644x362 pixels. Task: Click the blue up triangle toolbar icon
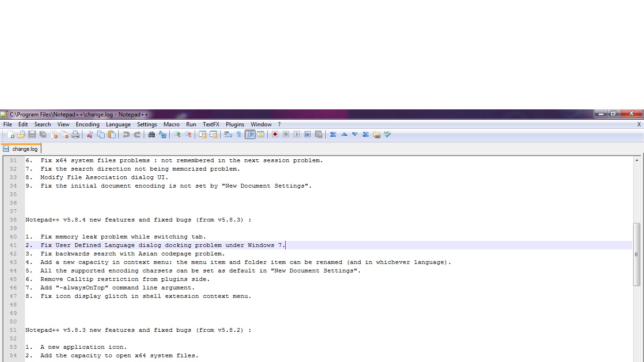[344, 135]
